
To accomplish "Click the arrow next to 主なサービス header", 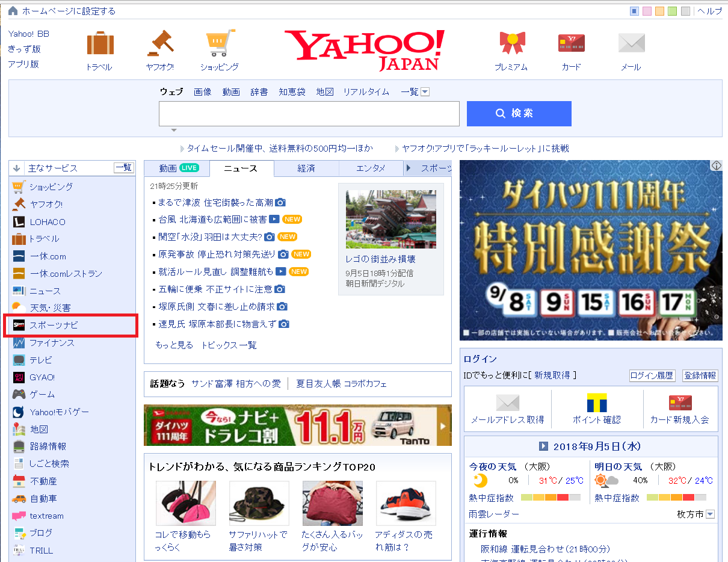I will (17, 168).
